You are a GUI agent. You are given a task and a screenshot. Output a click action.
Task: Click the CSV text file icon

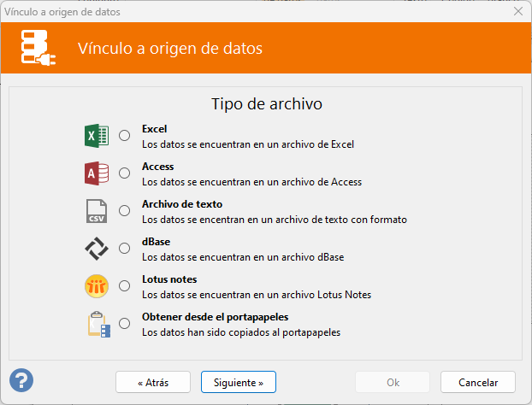click(x=97, y=210)
